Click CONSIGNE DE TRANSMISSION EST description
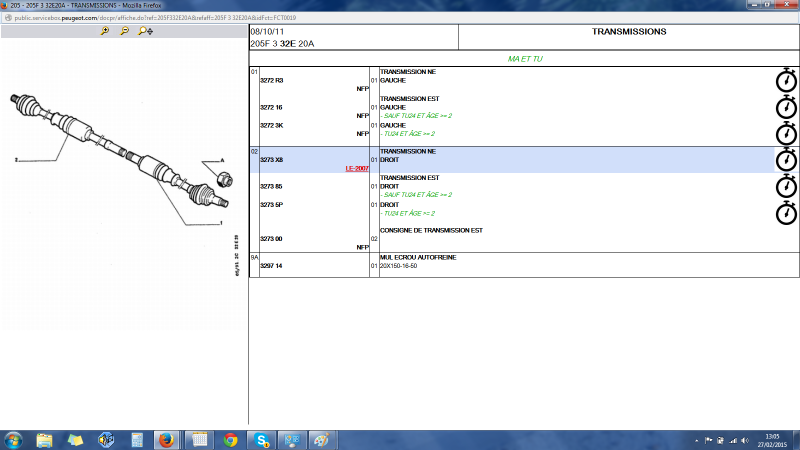Screen dimensions: 800x450 (431, 231)
